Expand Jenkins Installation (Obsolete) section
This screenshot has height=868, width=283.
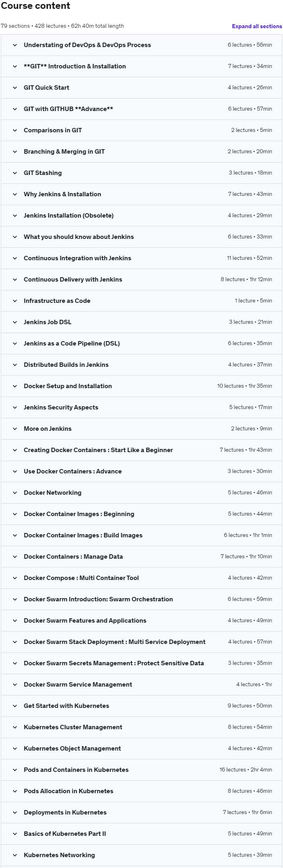(x=141, y=216)
